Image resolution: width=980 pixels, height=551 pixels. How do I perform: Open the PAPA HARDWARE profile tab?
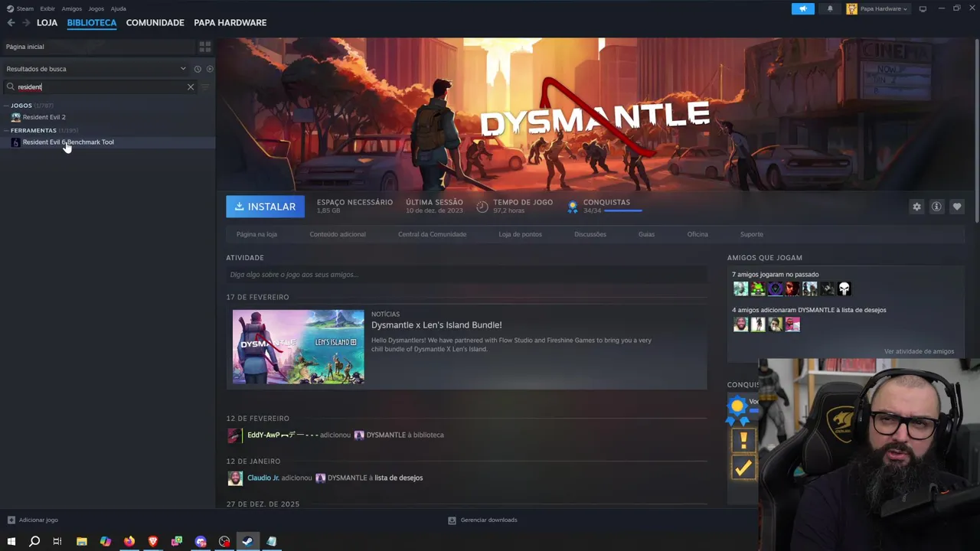coord(230,23)
